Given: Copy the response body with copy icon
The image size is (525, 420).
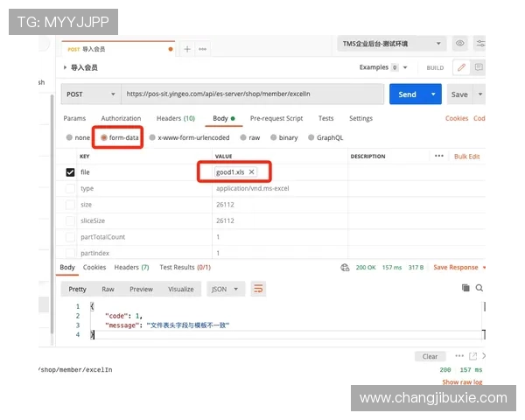Looking at the screenshot, I should 465,288.
